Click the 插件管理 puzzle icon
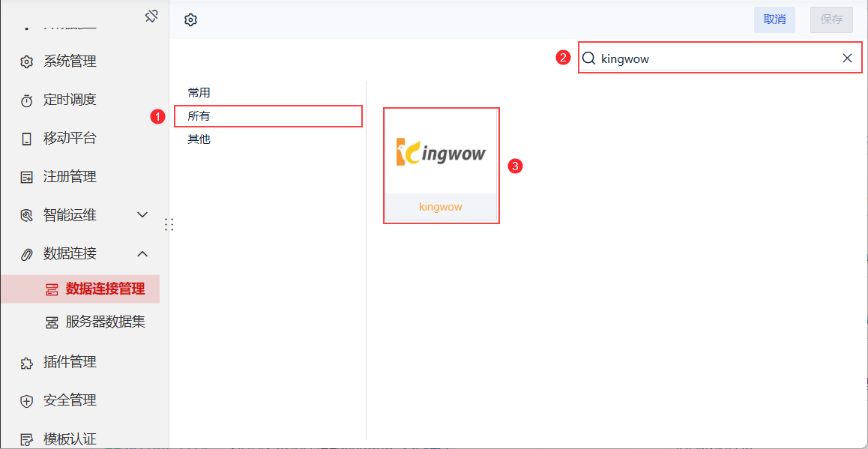The width and height of the screenshot is (868, 449). click(27, 363)
